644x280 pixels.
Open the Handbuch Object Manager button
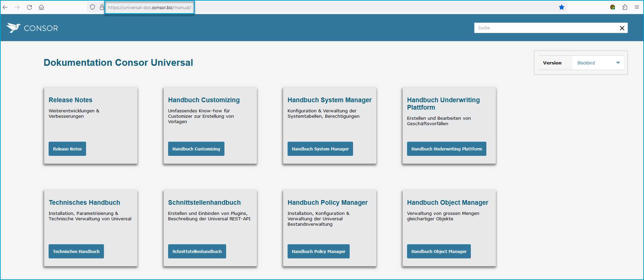(438, 251)
